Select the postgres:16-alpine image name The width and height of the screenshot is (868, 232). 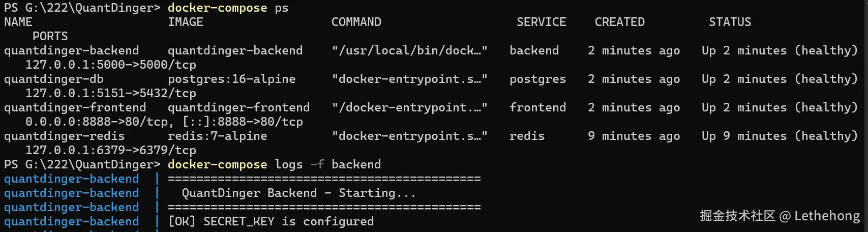[231, 79]
